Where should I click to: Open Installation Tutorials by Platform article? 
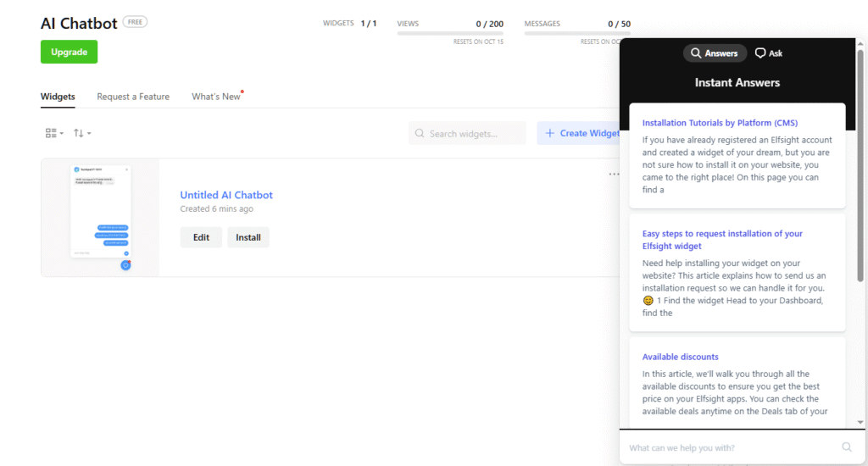(720, 123)
